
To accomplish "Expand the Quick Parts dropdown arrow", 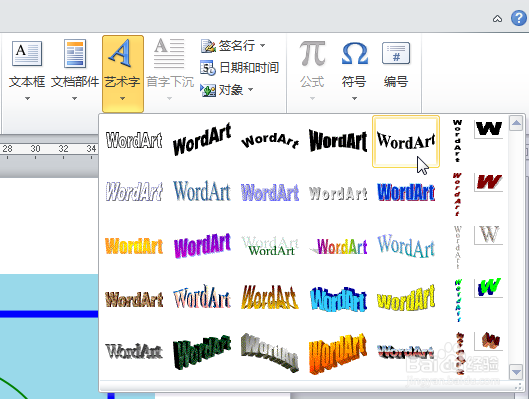I will (x=74, y=98).
